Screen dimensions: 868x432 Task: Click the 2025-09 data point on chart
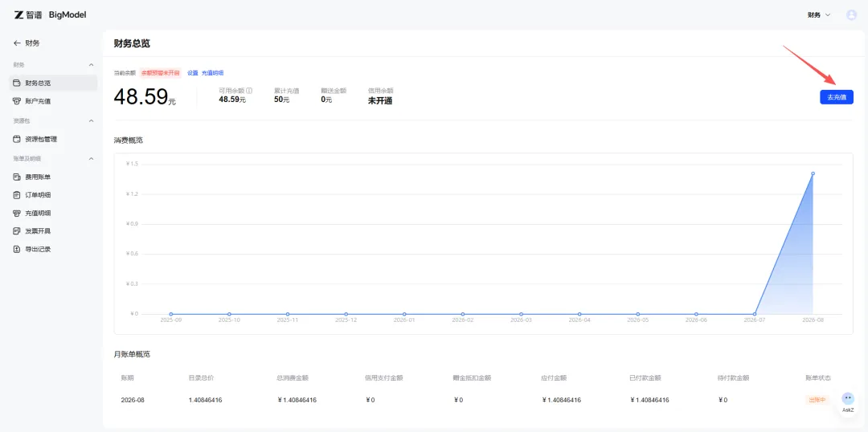click(171, 314)
